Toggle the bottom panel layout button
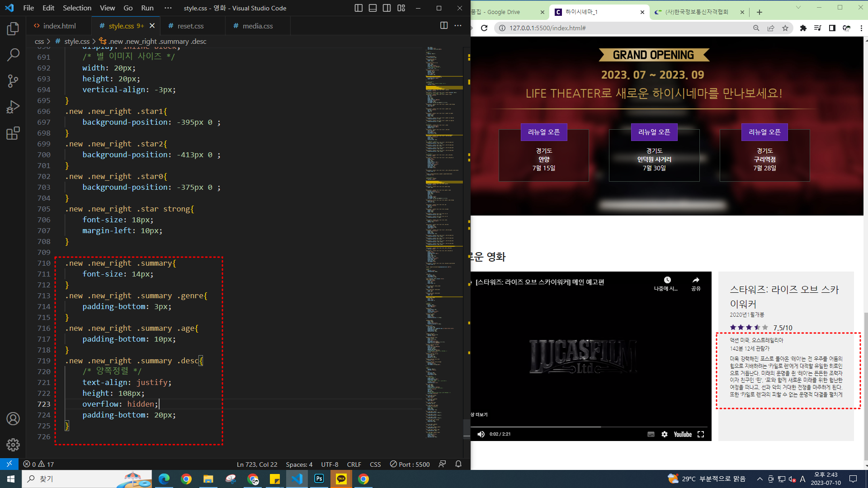Viewport: 868px width, 488px height. tap(373, 8)
